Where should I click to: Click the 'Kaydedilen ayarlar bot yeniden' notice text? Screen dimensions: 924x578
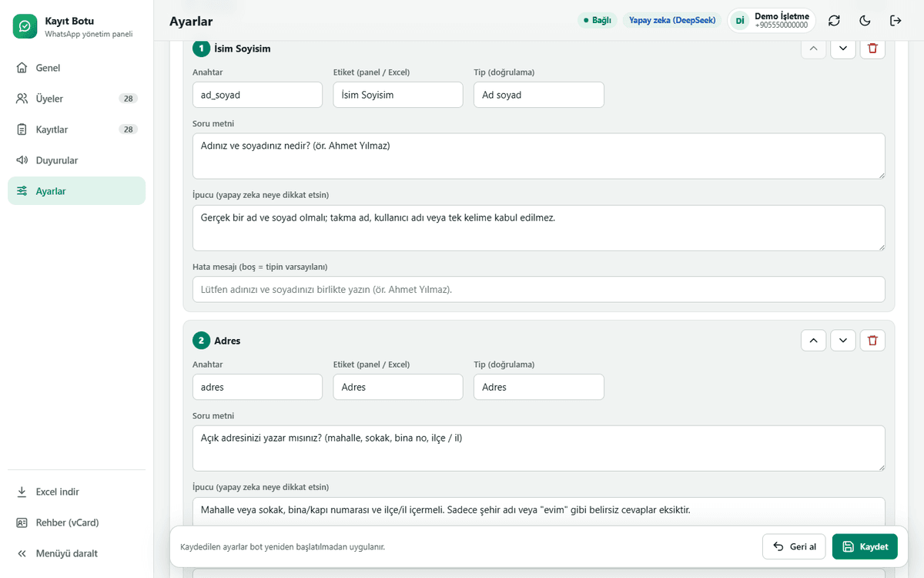283,547
